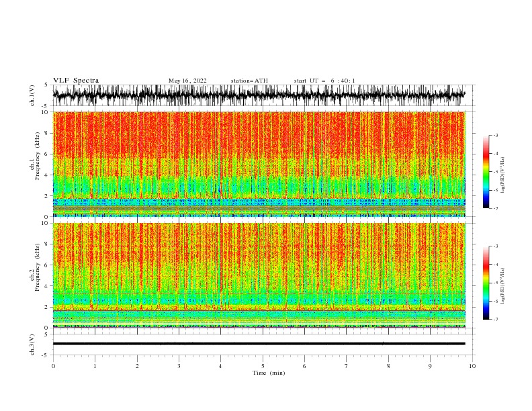This screenshot has width=532, height=411.
Task: Click the time axis tick label "4"
Action: [x=220, y=366]
